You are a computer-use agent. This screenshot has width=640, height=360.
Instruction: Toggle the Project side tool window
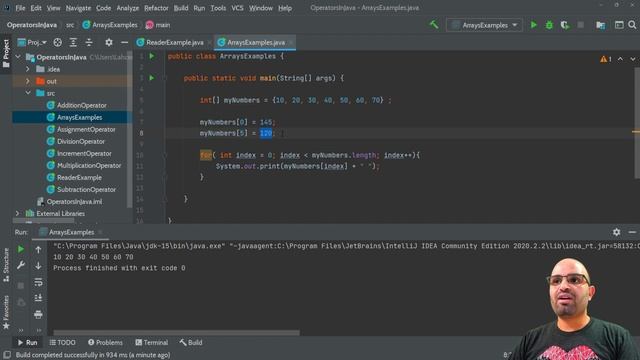click(x=6, y=53)
